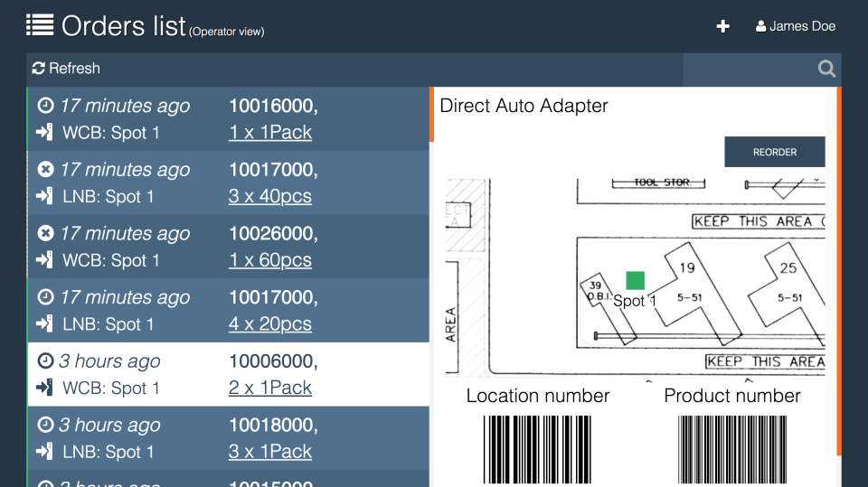868x487 pixels.
Task: Select the highlighted 10006000 order row
Action: pyautogui.click(x=228, y=374)
